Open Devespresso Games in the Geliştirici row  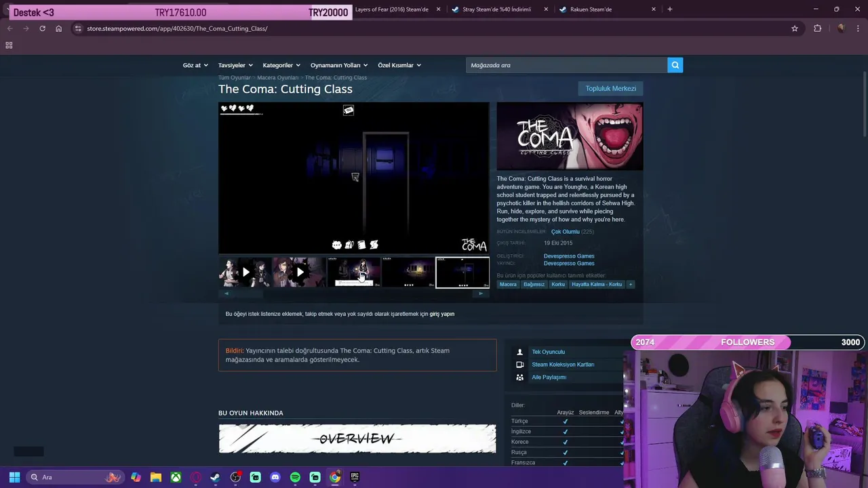[x=569, y=256]
